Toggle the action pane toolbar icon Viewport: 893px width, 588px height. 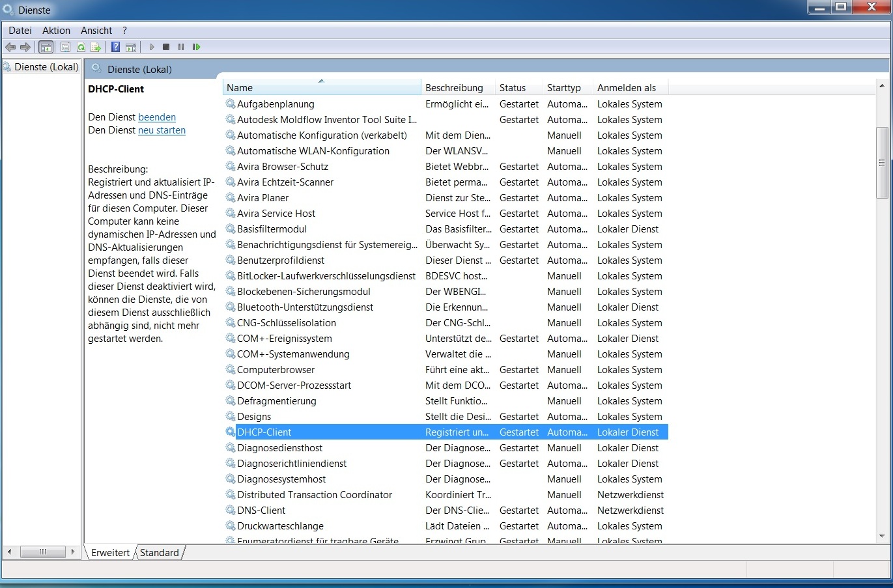pos(131,47)
